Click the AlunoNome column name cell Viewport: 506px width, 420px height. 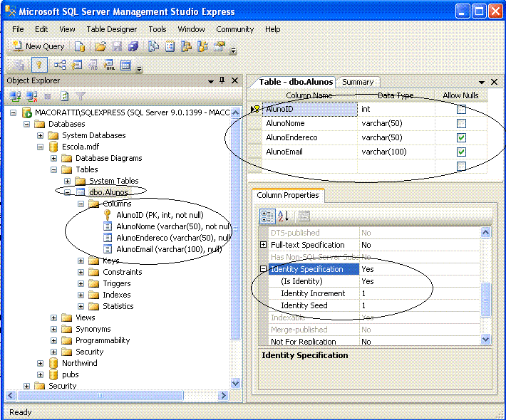pos(310,123)
